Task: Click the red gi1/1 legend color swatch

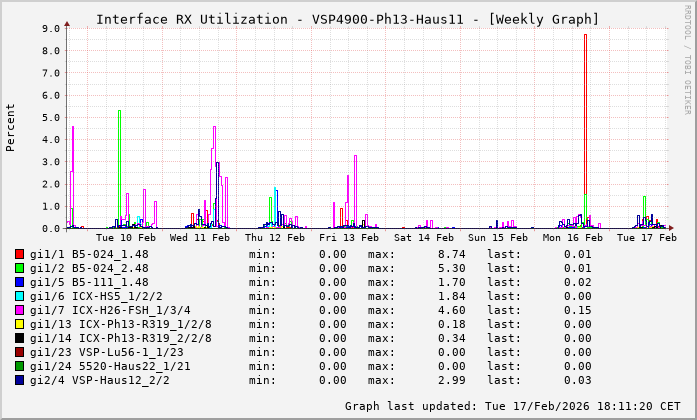Action: [20, 254]
